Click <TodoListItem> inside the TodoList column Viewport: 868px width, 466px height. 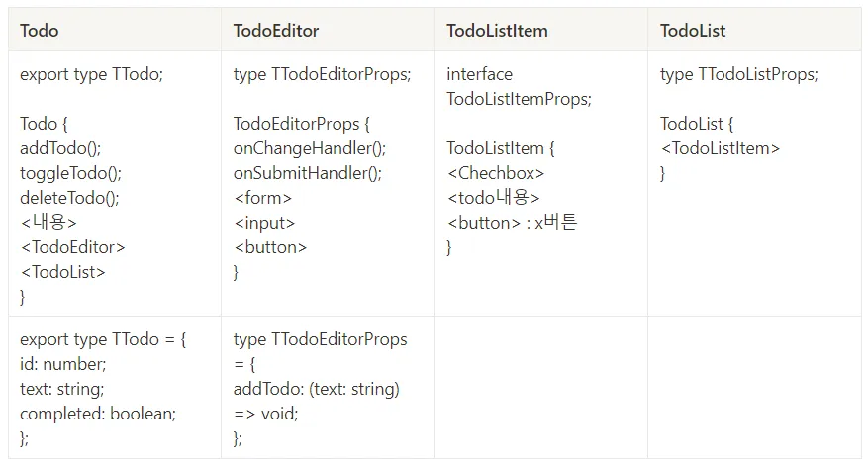[721, 148]
